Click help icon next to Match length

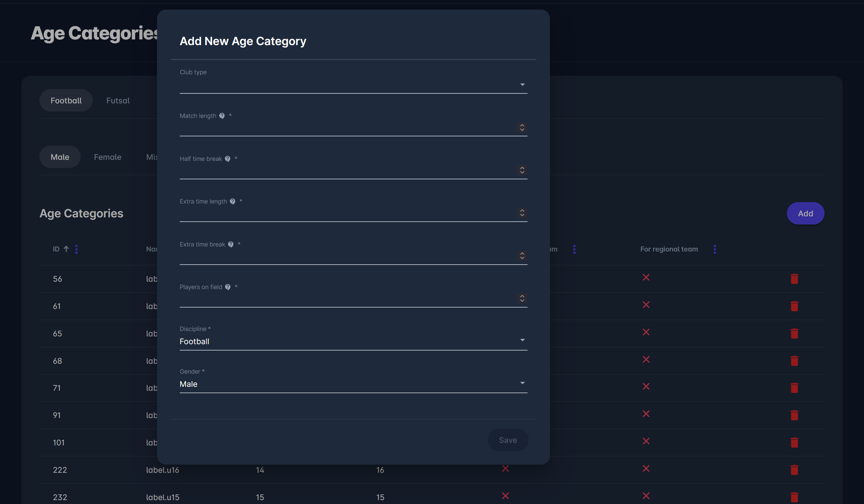pos(222,116)
